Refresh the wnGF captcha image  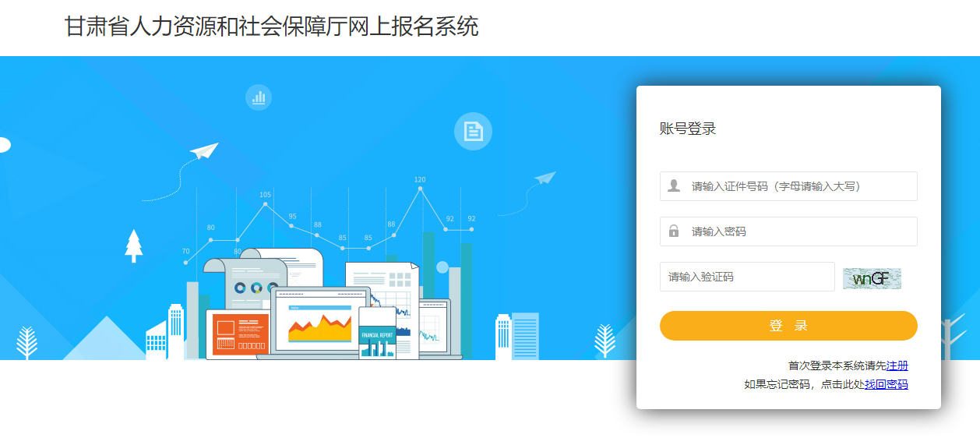click(872, 278)
